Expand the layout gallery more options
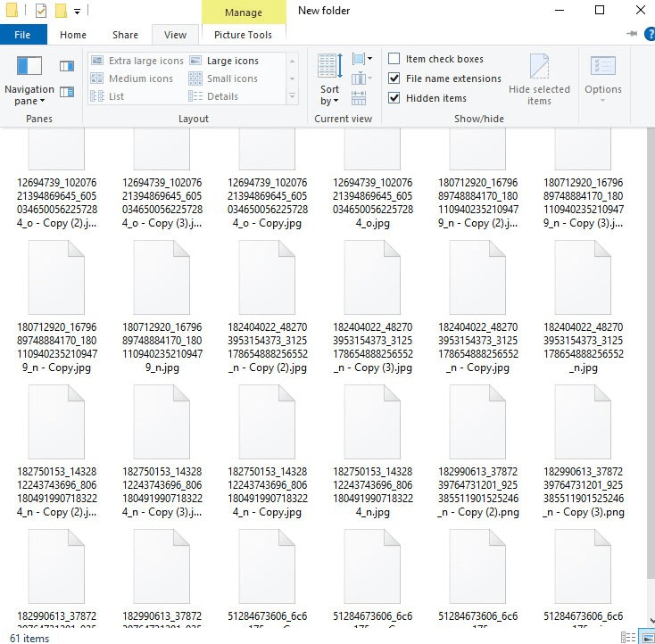Image resolution: width=655 pixels, height=644 pixels. click(x=292, y=96)
